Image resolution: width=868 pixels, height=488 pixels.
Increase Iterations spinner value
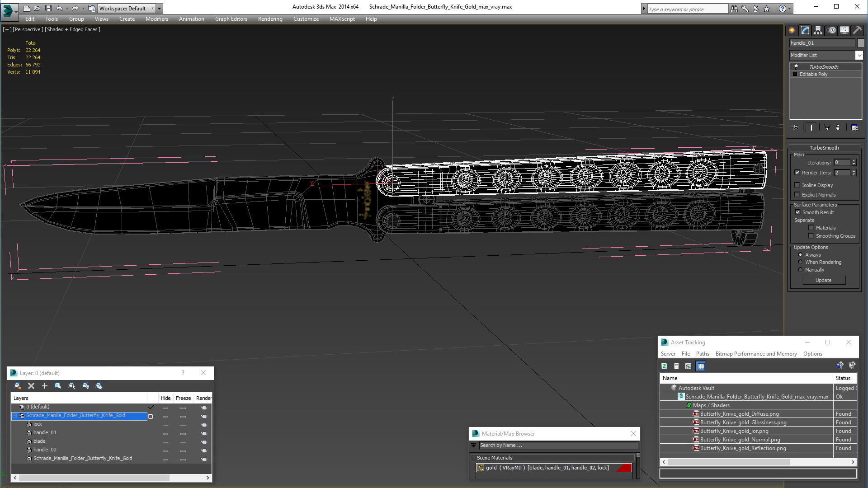point(854,161)
